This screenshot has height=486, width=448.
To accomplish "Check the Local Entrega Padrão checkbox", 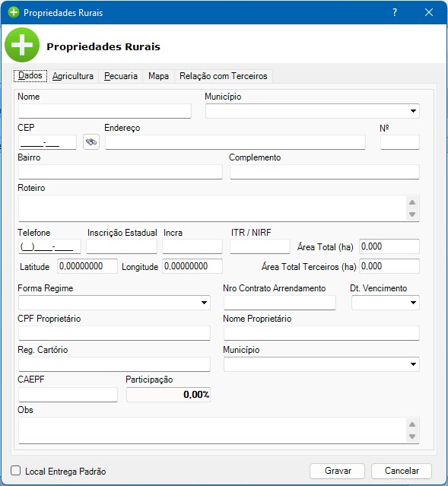I will [15, 471].
